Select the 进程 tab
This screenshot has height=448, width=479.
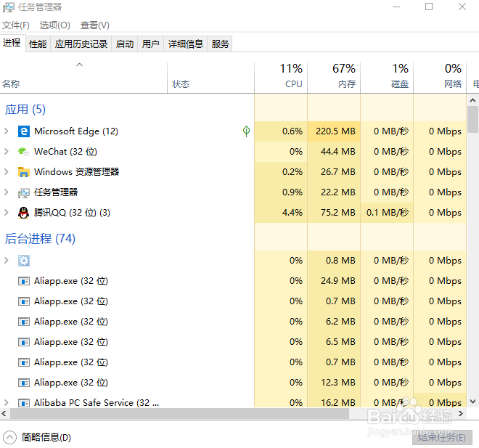tap(12, 43)
